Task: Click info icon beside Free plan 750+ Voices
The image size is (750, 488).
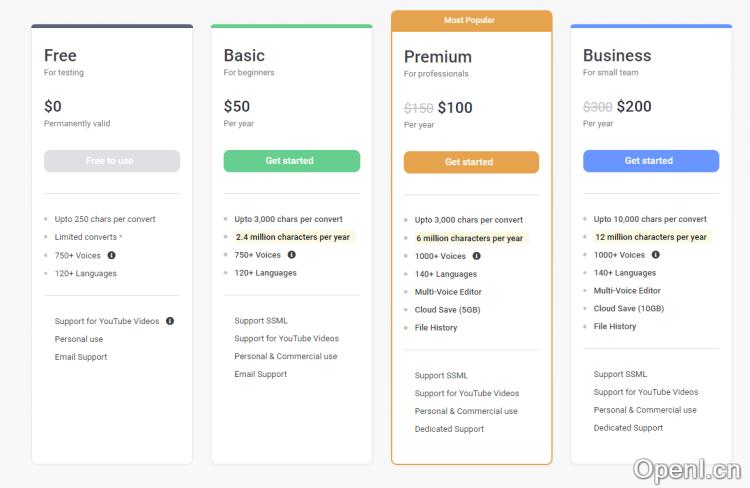Action: pos(111,255)
